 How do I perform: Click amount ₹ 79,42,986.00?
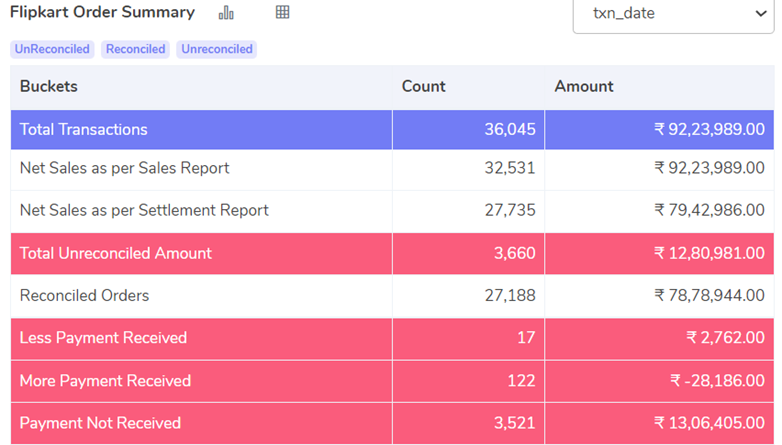[x=709, y=211]
